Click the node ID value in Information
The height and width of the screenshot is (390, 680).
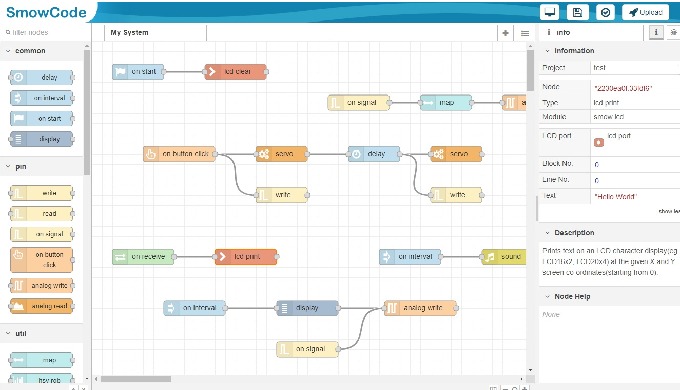(623, 88)
